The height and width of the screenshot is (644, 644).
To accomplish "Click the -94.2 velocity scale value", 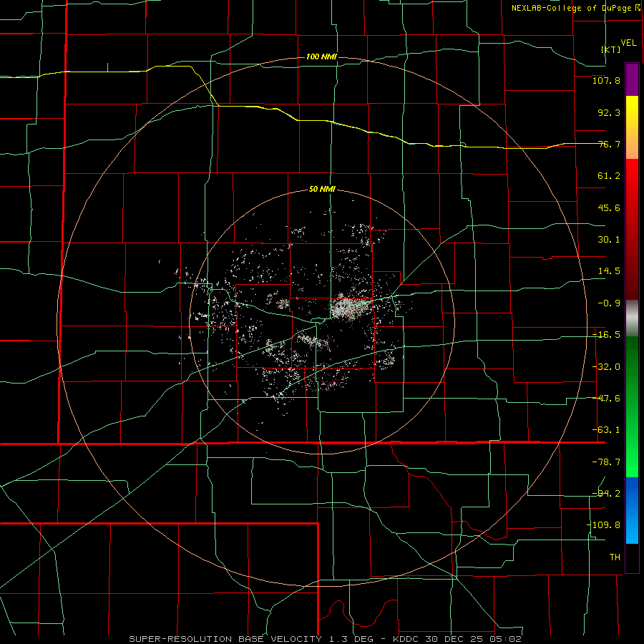I will coord(606,494).
